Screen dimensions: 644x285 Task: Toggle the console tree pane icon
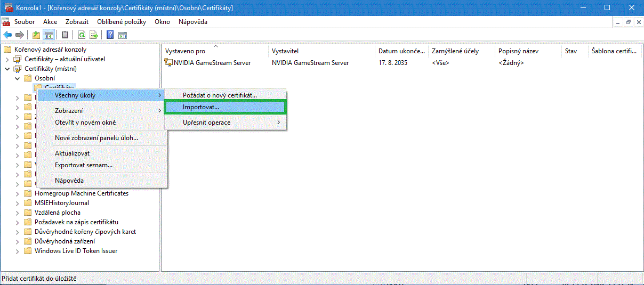[49, 35]
